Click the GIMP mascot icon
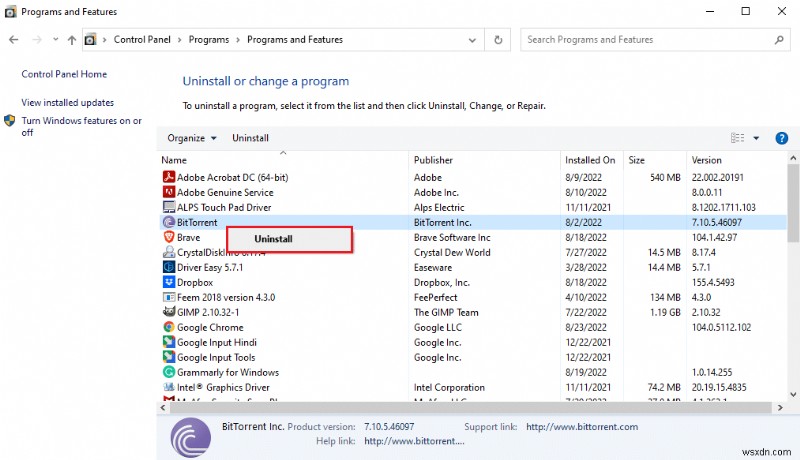 pos(169,312)
